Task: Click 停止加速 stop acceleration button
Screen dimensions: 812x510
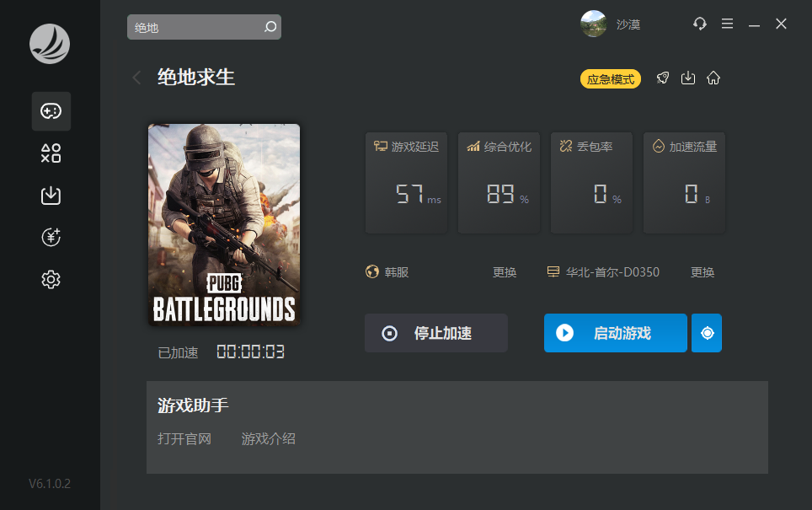Action: (x=436, y=333)
